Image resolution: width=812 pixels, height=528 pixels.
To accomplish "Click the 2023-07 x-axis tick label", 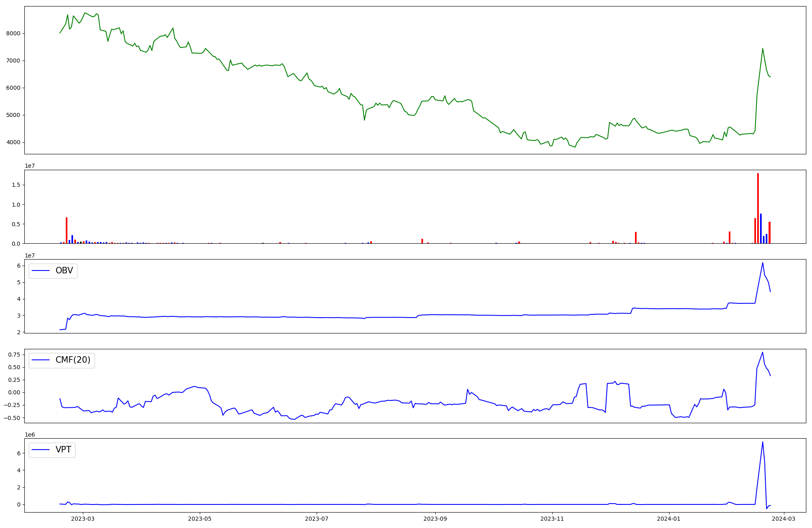I will pos(317,519).
